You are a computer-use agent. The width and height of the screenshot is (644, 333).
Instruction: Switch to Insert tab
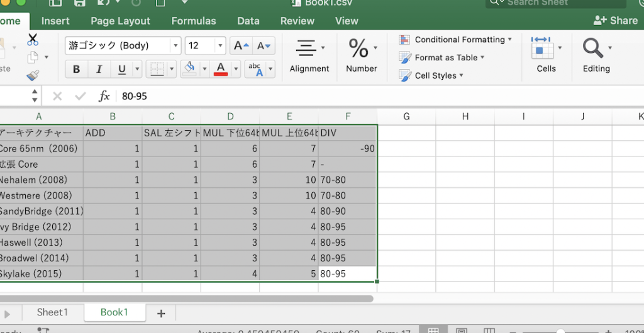[55, 21]
